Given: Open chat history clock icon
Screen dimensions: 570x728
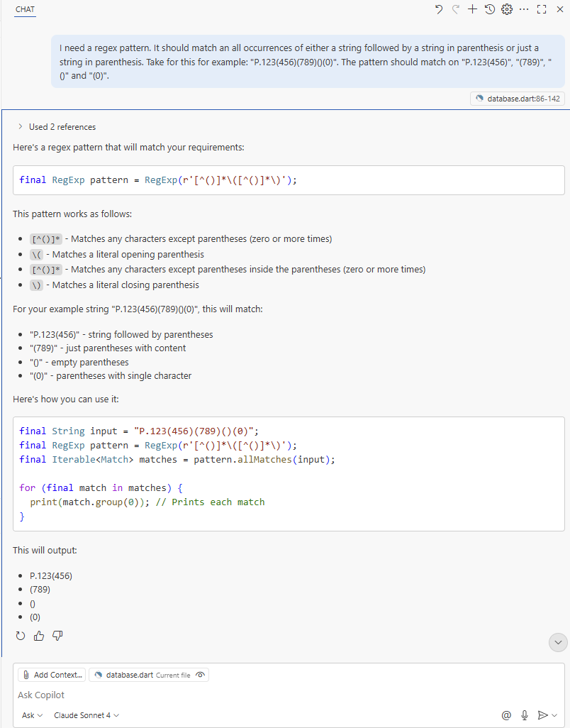Looking at the screenshot, I should click(490, 9).
